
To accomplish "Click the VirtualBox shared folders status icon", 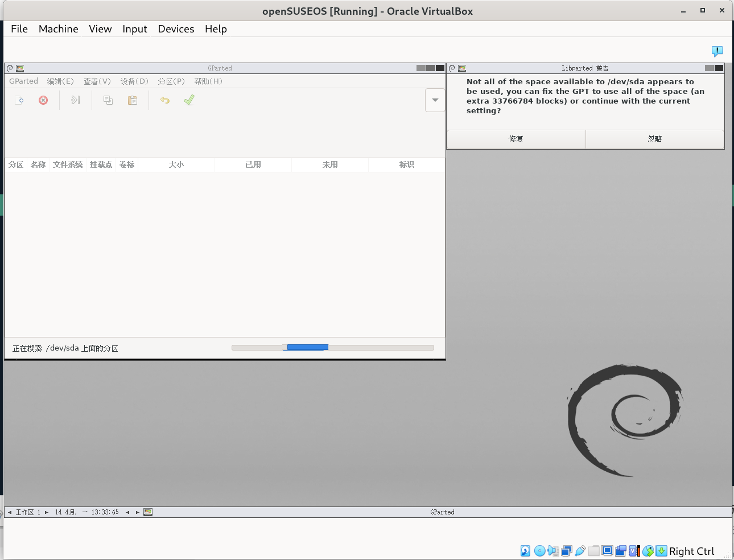I will tap(594, 551).
